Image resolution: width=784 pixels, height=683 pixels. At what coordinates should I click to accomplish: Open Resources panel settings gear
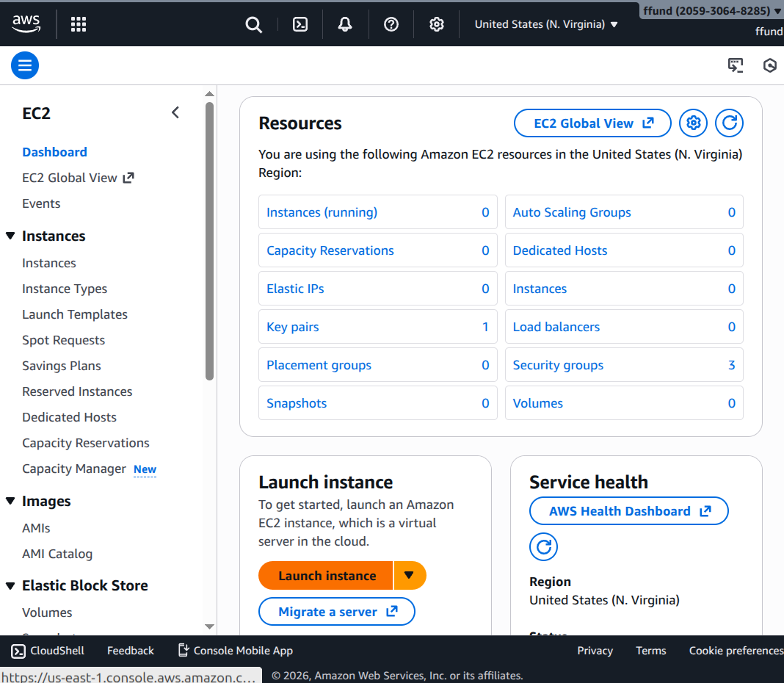click(693, 123)
